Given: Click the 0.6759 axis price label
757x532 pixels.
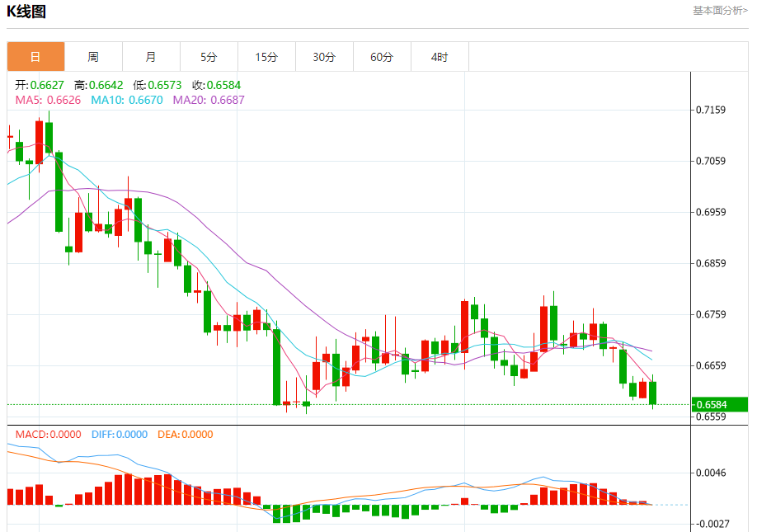Looking at the screenshot, I should pyautogui.click(x=711, y=315).
